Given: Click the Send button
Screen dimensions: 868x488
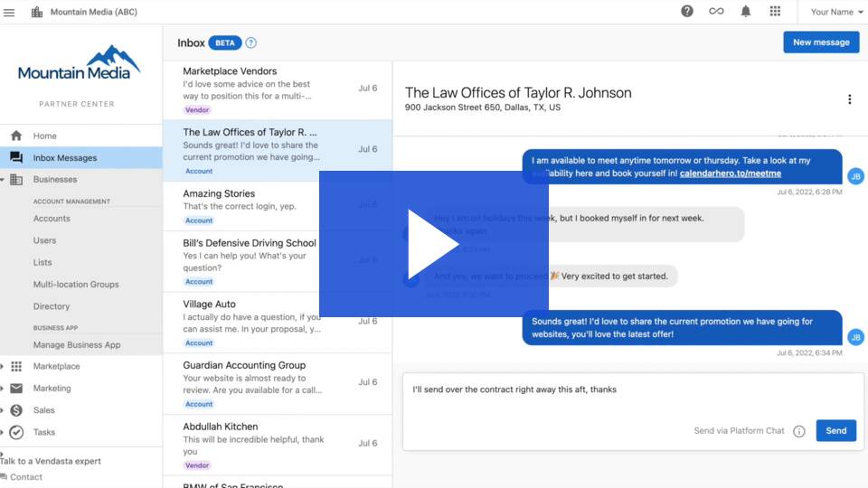Looking at the screenshot, I should (835, 430).
